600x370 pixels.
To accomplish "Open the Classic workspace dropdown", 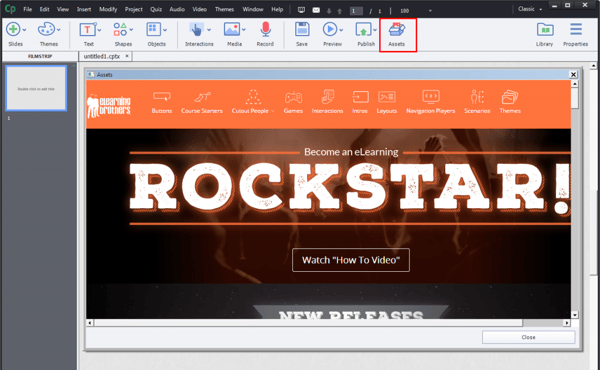I will point(530,9).
